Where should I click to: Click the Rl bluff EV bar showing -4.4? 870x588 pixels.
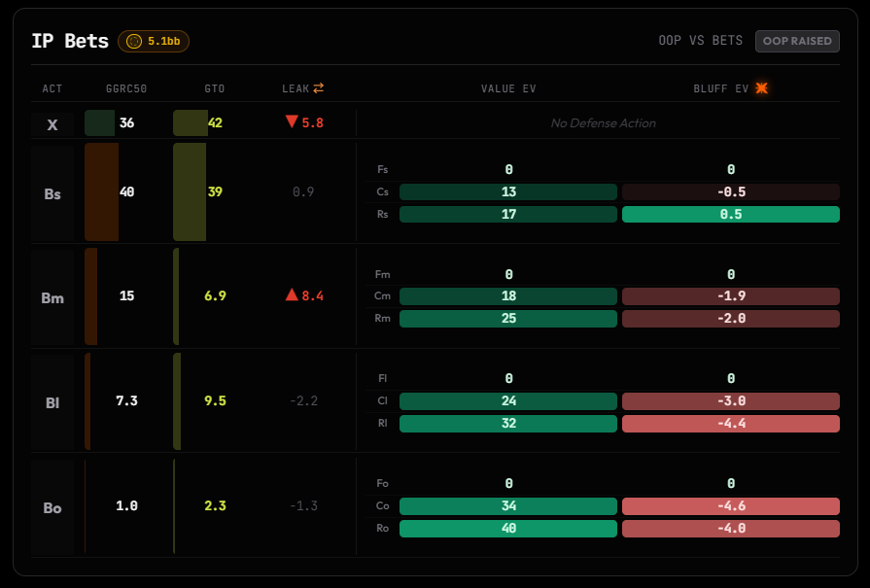[x=731, y=423]
